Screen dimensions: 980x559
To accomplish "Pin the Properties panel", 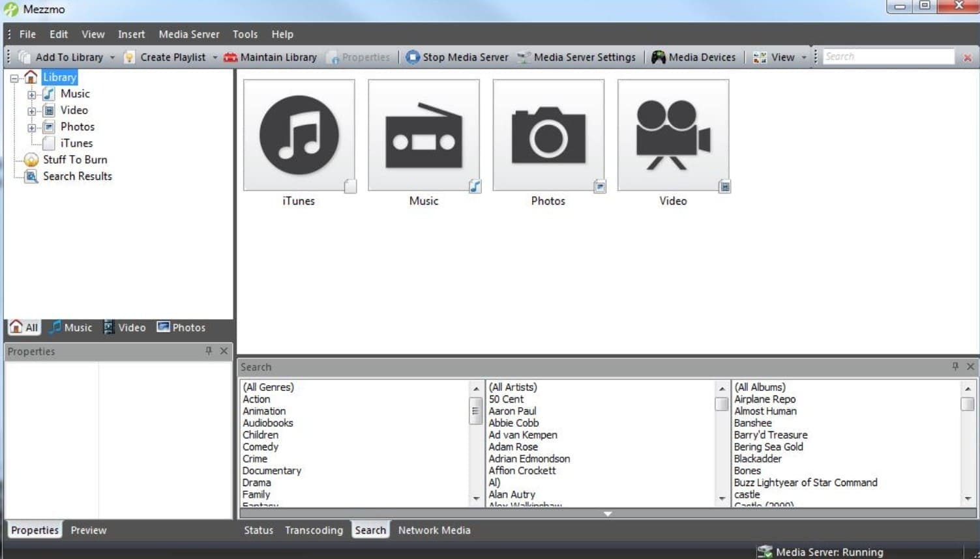I will (x=209, y=351).
